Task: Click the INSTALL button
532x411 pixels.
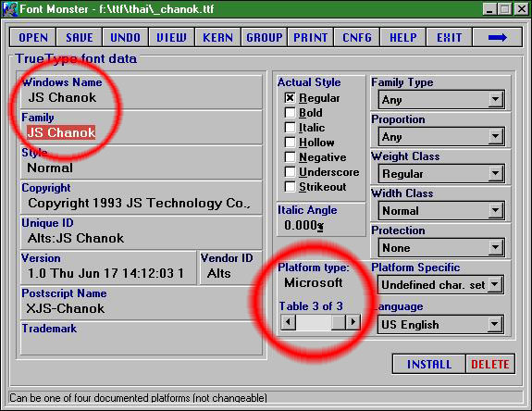Action: (429, 364)
